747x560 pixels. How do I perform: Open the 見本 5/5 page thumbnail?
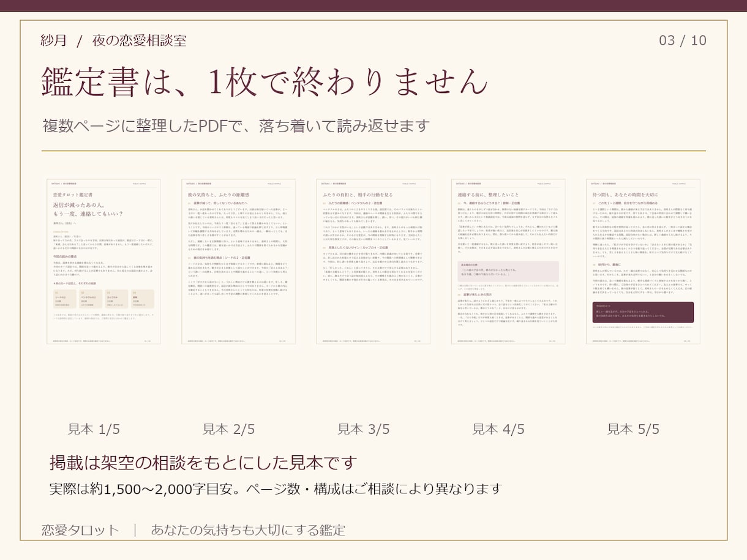(x=643, y=261)
